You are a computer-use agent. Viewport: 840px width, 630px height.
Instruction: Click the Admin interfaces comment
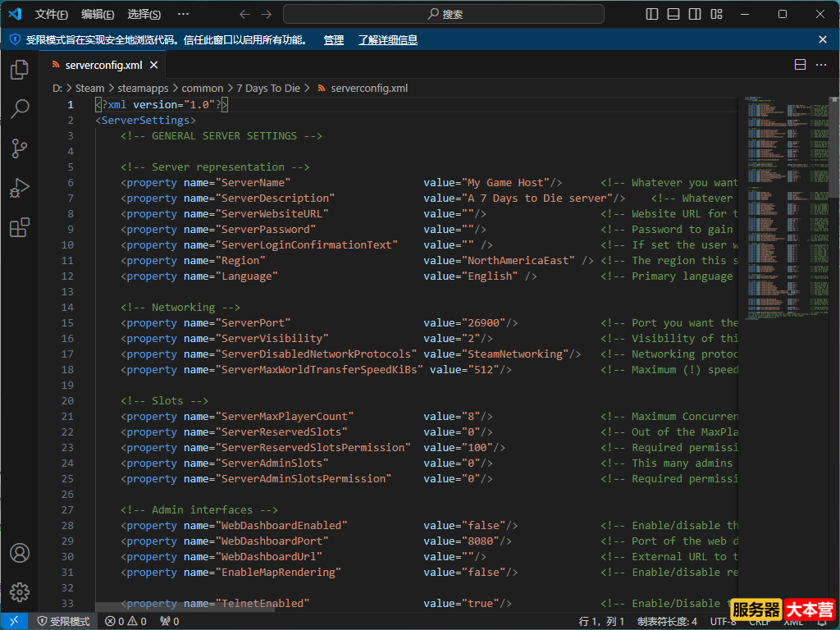click(x=199, y=510)
